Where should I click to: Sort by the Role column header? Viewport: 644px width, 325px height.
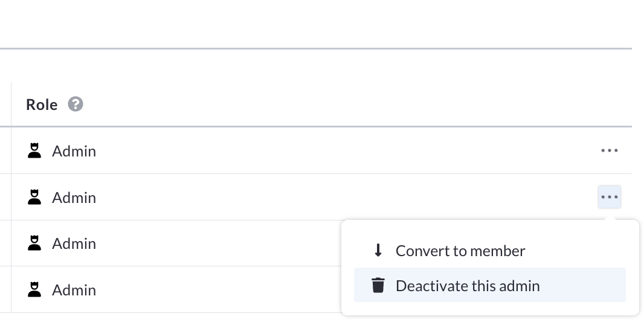coord(42,105)
